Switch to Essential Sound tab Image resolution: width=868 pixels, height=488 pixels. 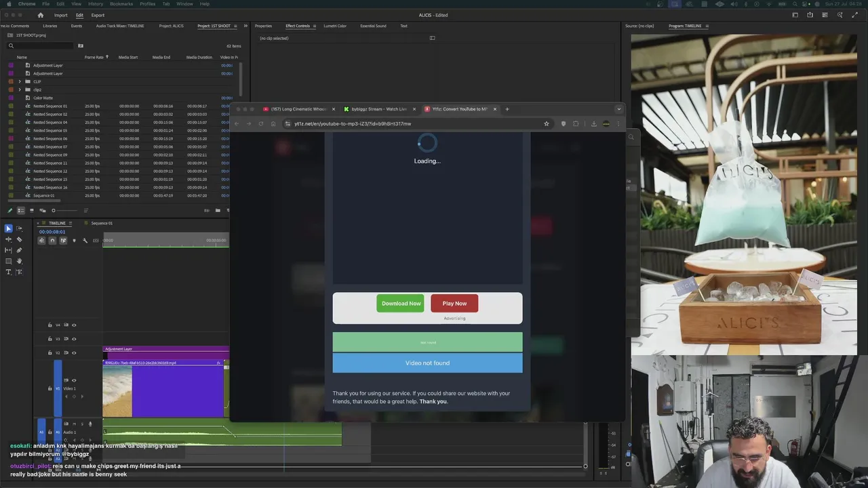coord(373,26)
